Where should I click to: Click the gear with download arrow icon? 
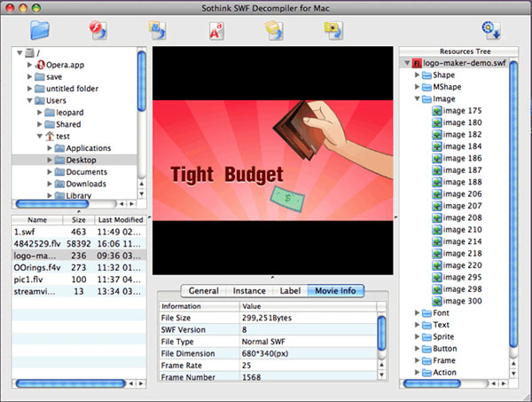[x=491, y=30]
